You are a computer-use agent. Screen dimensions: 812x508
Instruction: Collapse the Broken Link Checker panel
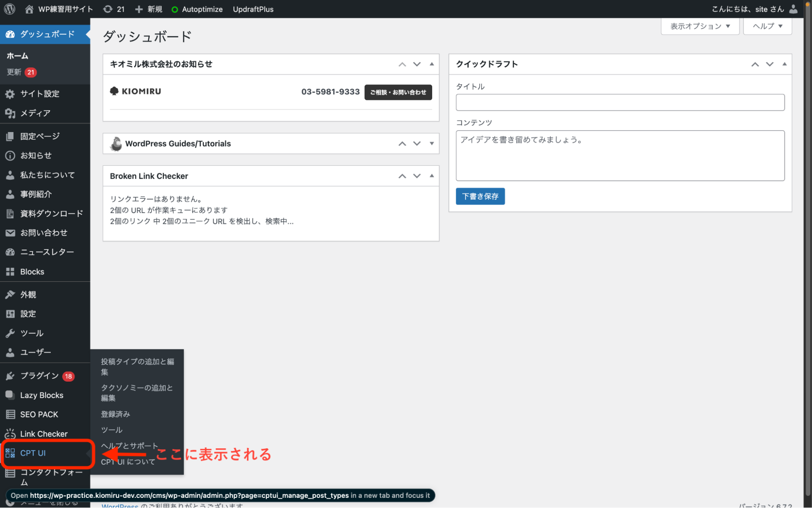coord(431,176)
